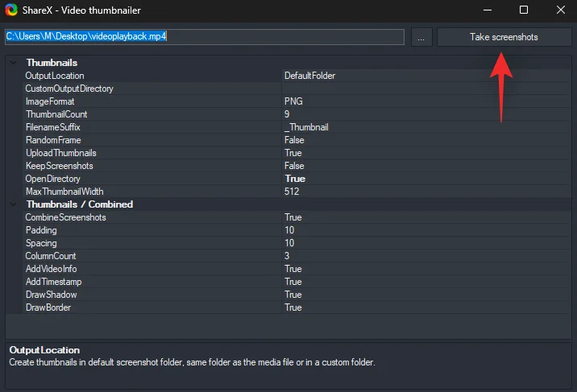This screenshot has width=577, height=392.
Task: Click the empty CustomOutputDirectory value field
Action: (425, 89)
